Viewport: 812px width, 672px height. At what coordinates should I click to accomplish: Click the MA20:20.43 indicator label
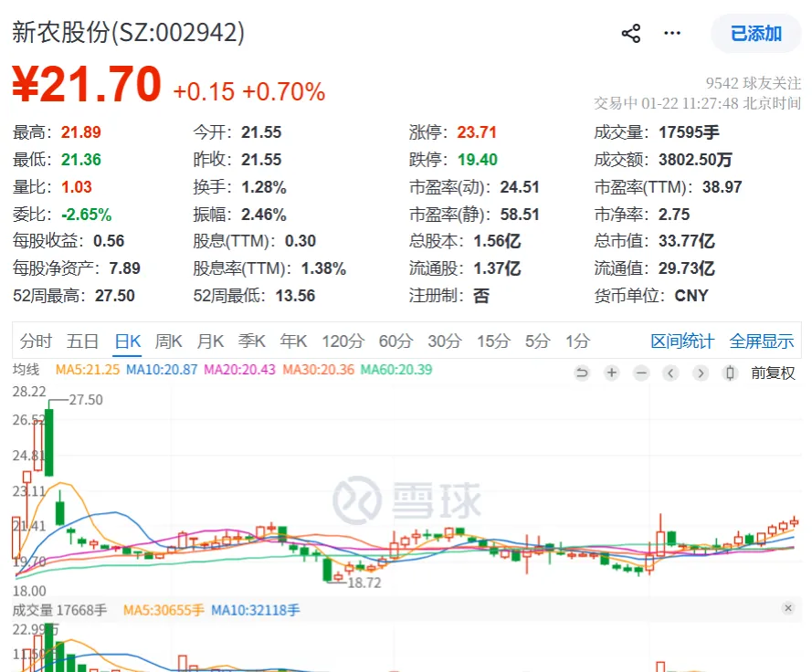(x=240, y=370)
